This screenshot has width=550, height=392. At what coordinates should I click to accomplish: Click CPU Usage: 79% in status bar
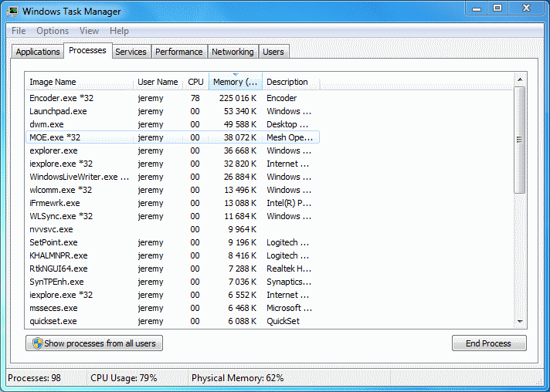pyautogui.click(x=124, y=378)
